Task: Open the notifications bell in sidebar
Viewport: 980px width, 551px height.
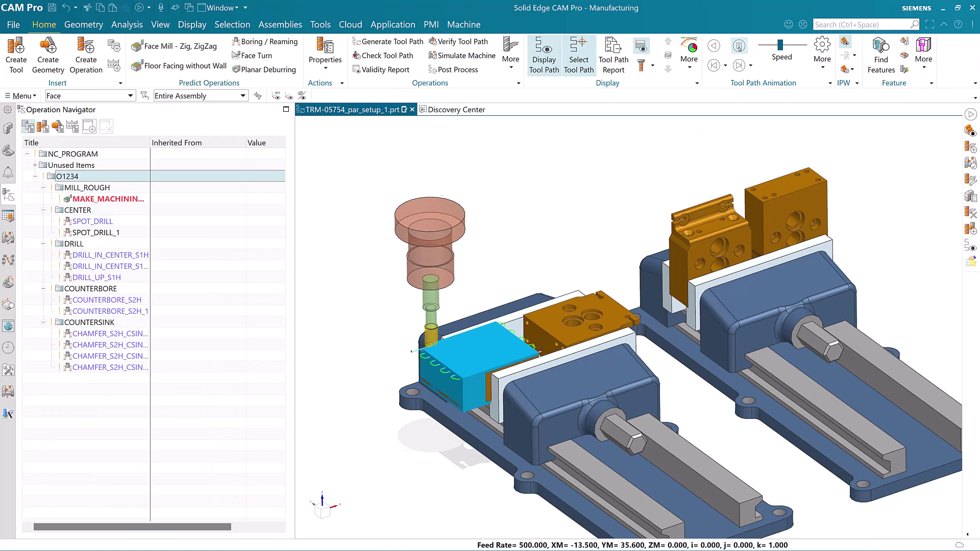Action: pyautogui.click(x=8, y=172)
